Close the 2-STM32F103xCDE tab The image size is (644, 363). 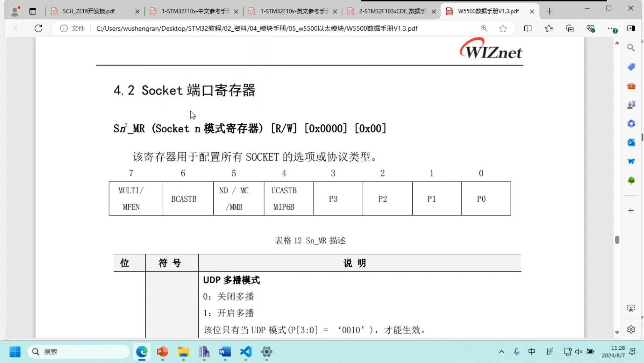pyautogui.click(x=434, y=11)
